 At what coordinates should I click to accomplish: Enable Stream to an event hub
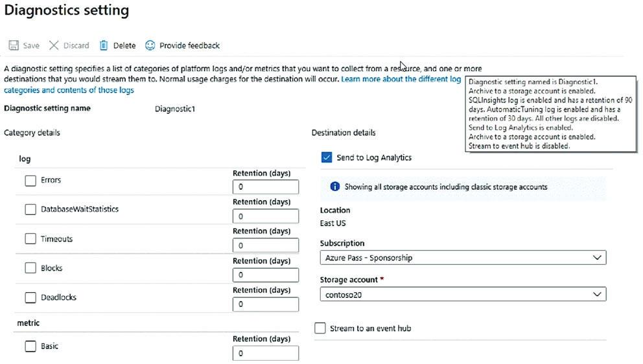point(320,328)
